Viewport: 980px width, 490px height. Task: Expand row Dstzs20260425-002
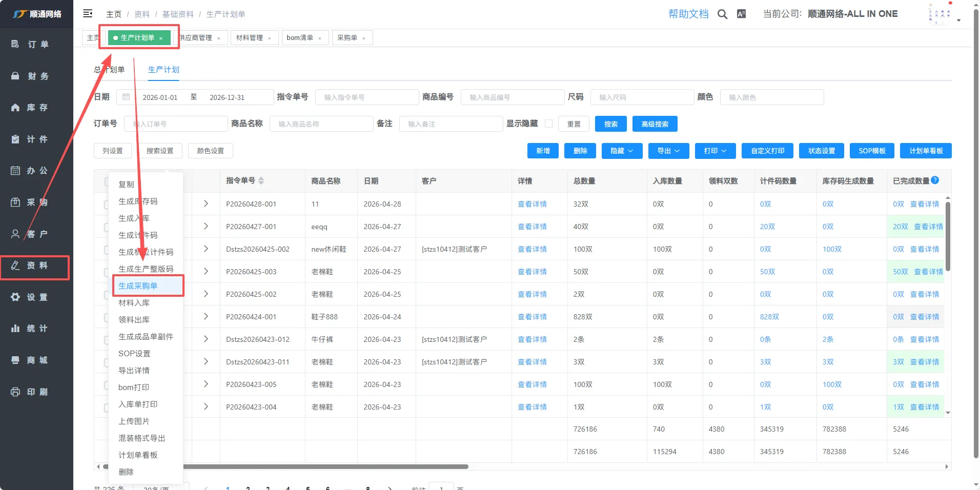[x=206, y=249]
